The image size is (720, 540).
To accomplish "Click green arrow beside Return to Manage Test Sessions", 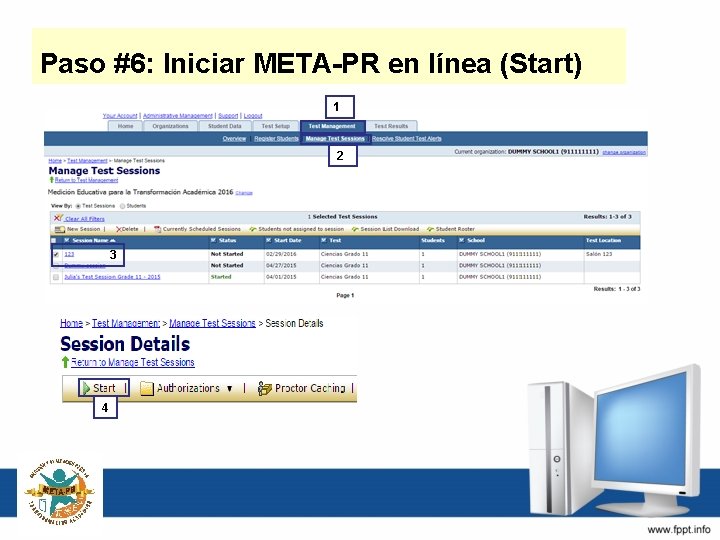I will (65, 362).
